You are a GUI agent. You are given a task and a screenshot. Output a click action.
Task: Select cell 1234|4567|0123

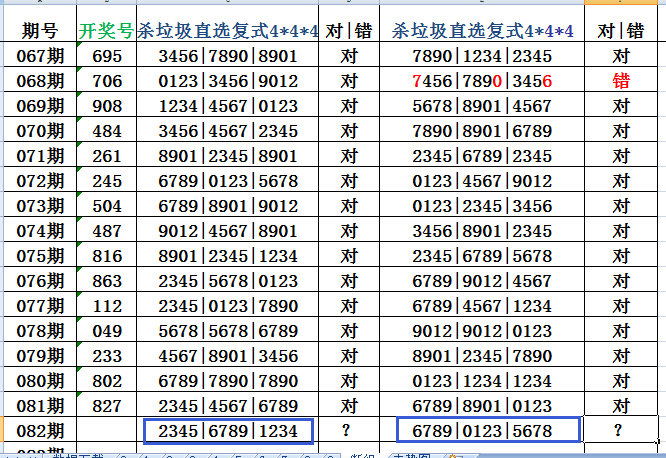228,106
